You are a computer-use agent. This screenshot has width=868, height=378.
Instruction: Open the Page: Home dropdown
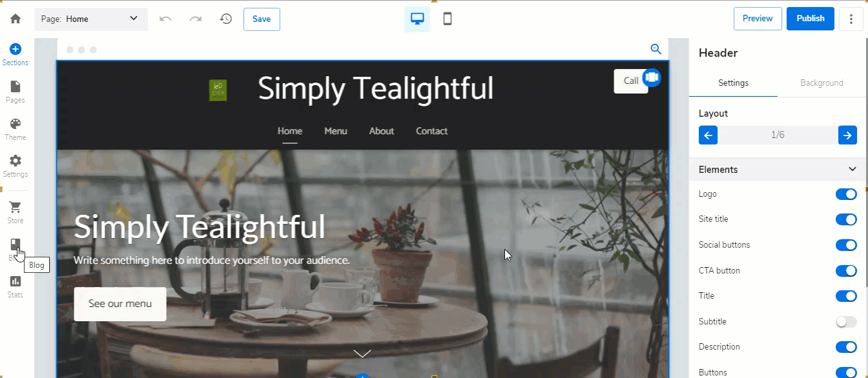[x=91, y=19]
